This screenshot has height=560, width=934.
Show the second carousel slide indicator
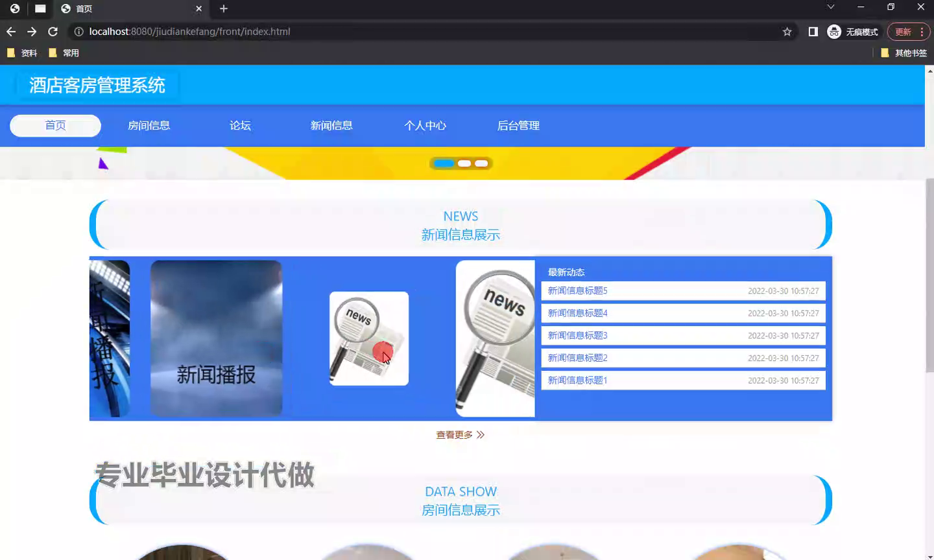click(x=464, y=163)
